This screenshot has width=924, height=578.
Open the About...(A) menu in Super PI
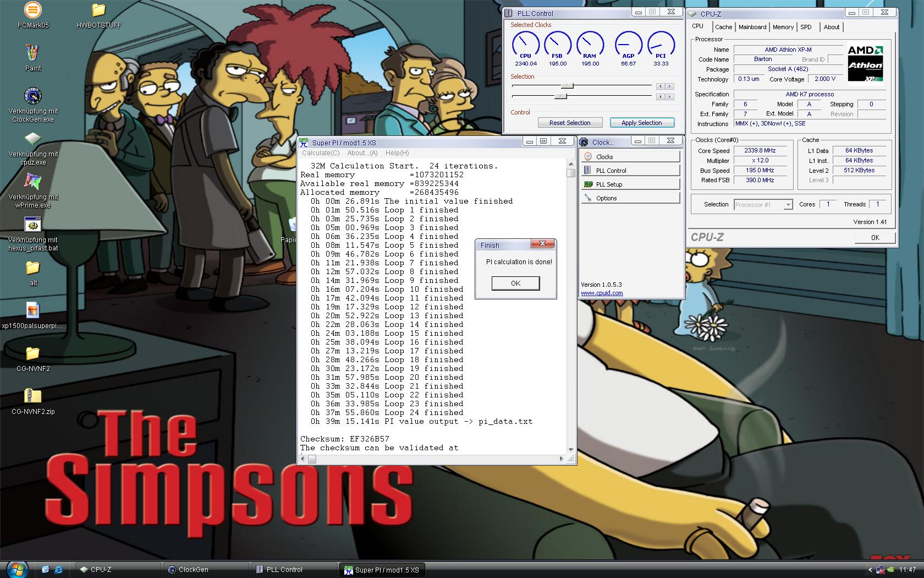click(362, 153)
